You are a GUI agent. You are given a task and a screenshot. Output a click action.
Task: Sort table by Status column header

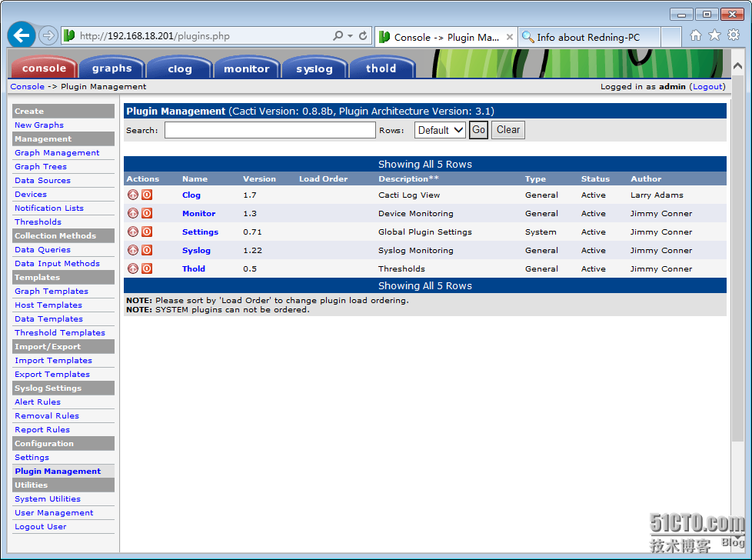coord(595,178)
